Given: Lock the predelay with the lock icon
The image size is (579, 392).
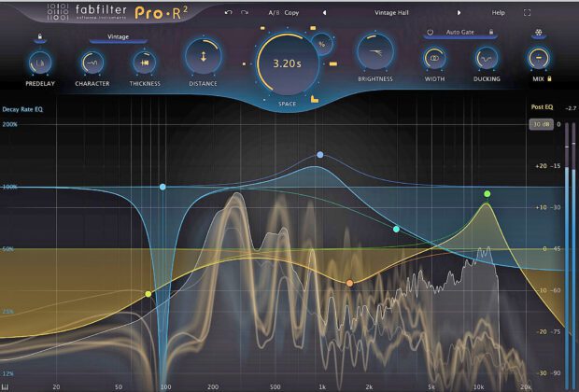Looking at the screenshot, I should pos(40,36).
